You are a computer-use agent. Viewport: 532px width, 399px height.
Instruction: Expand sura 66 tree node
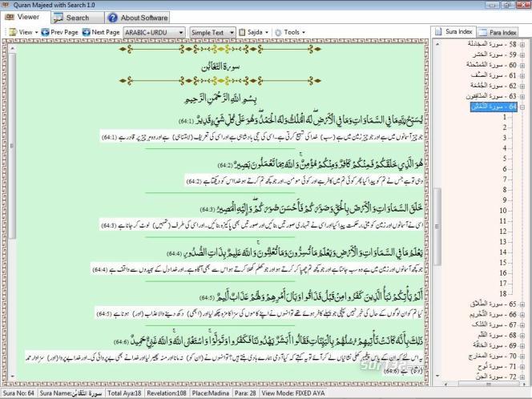click(522, 315)
